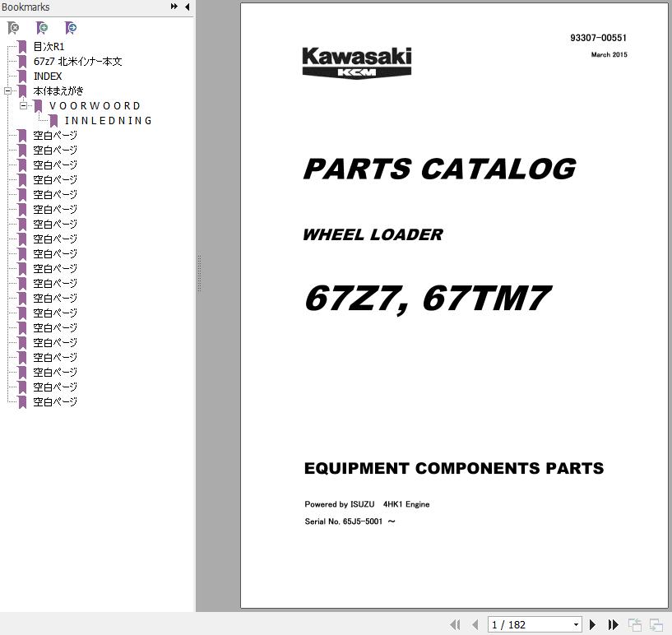Select the INNLEDNING bookmark

[x=108, y=120]
